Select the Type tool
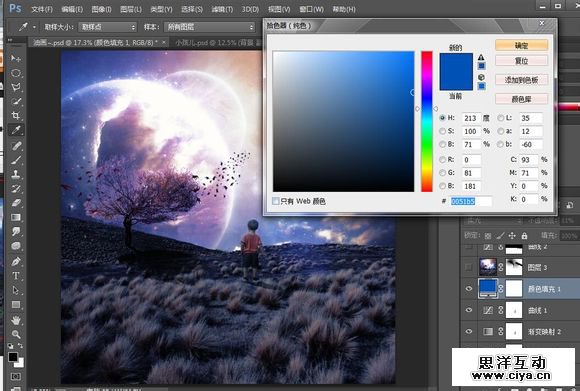The width and height of the screenshot is (580, 391). [16, 276]
